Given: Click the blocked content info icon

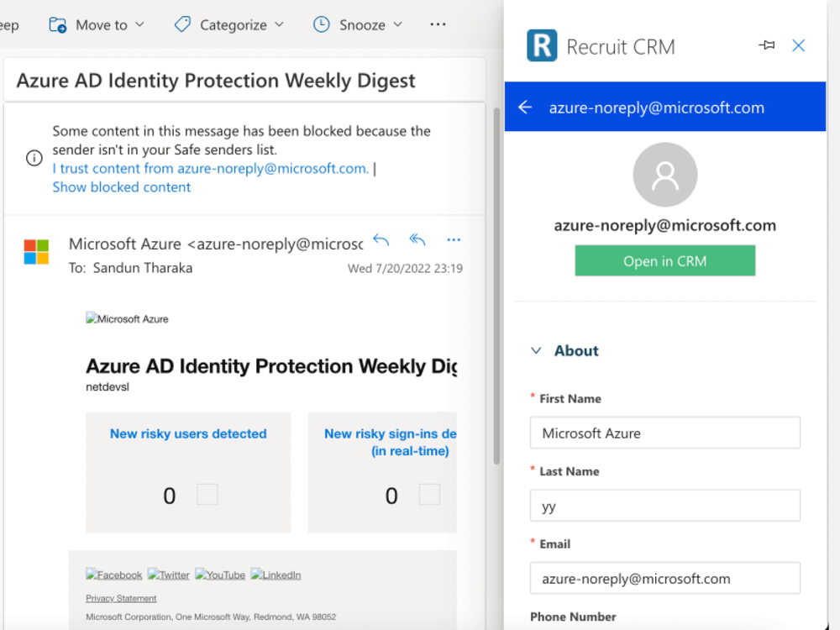Looking at the screenshot, I should (x=34, y=158).
